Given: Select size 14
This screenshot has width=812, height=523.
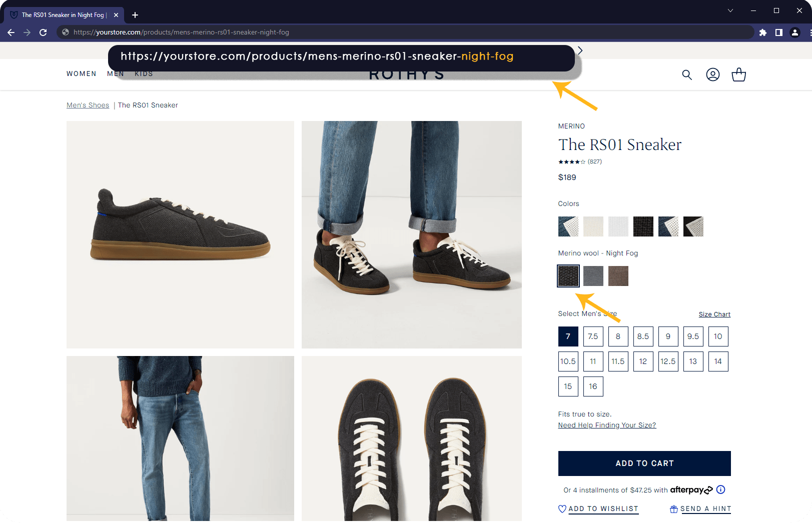Looking at the screenshot, I should [x=718, y=361].
